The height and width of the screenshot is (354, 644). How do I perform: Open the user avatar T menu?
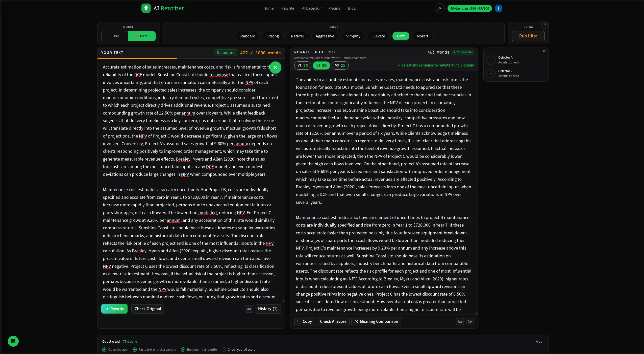pos(498,8)
